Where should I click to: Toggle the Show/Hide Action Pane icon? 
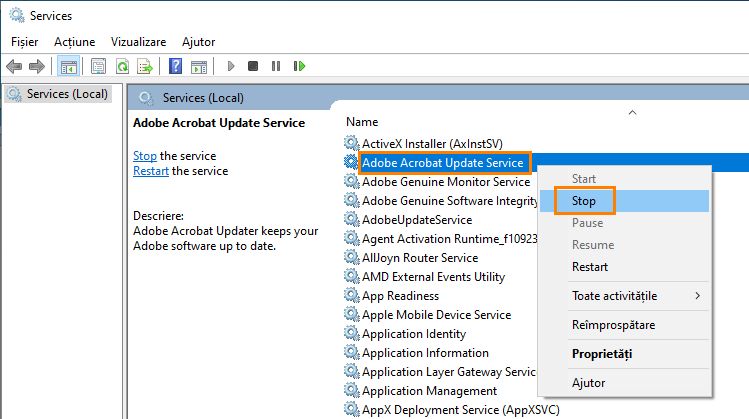pyautogui.click(x=199, y=66)
